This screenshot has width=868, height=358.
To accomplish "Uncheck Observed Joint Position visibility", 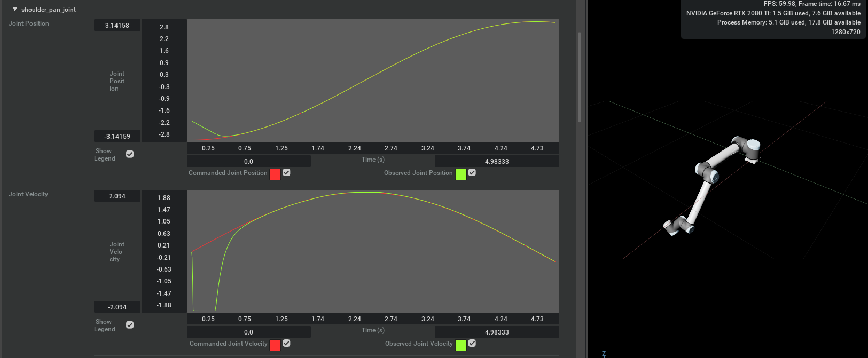I will pos(472,172).
